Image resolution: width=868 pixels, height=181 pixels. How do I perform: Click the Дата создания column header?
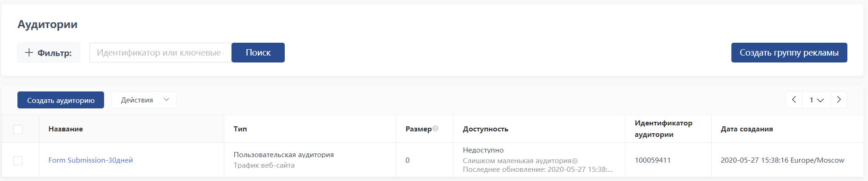pyautogui.click(x=747, y=129)
